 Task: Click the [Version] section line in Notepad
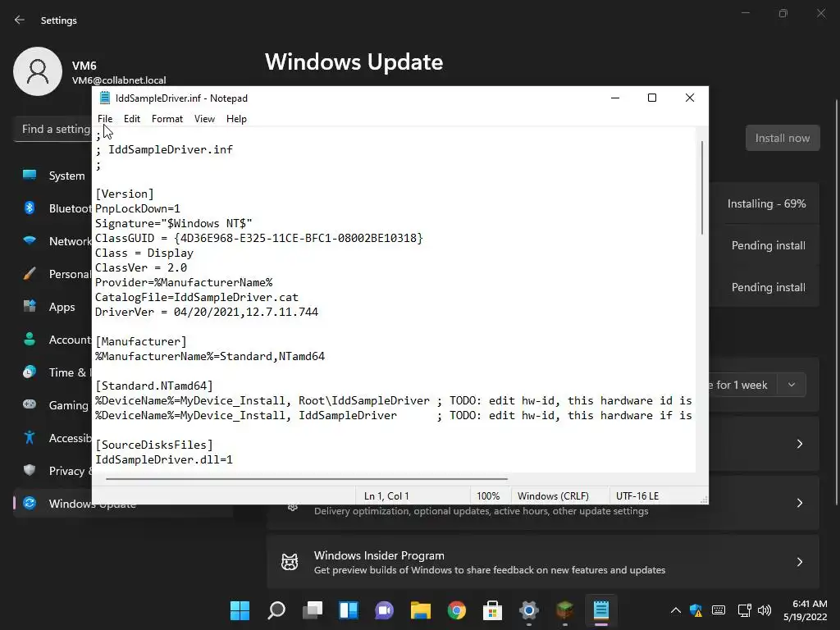[x=125, y=194]
